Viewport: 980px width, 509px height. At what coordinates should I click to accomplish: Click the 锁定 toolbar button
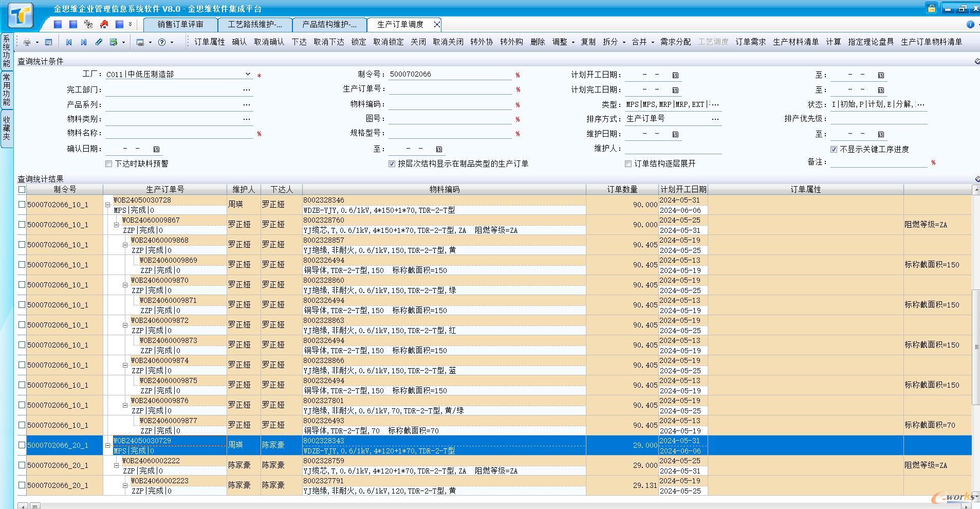tap(358, 42)
